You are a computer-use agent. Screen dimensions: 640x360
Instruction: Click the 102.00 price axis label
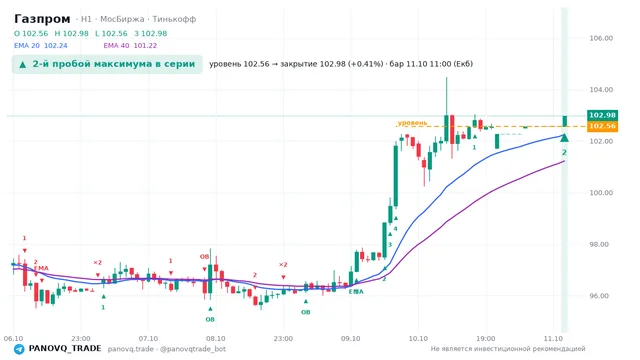(601, 141)
